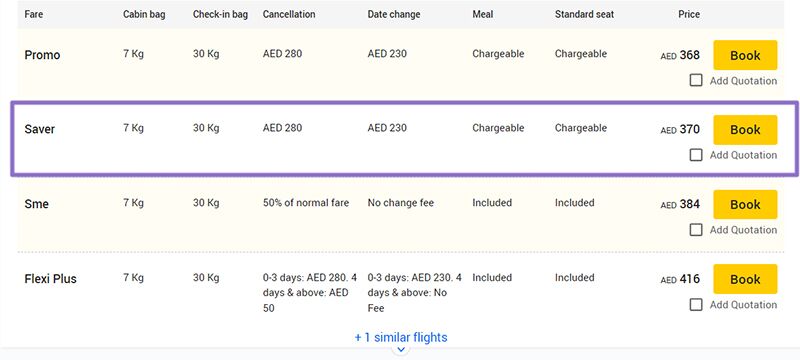This screenshot has height=360, width=800.
Task: Book the Saver fare for AED 370
Action: [745, 130]
